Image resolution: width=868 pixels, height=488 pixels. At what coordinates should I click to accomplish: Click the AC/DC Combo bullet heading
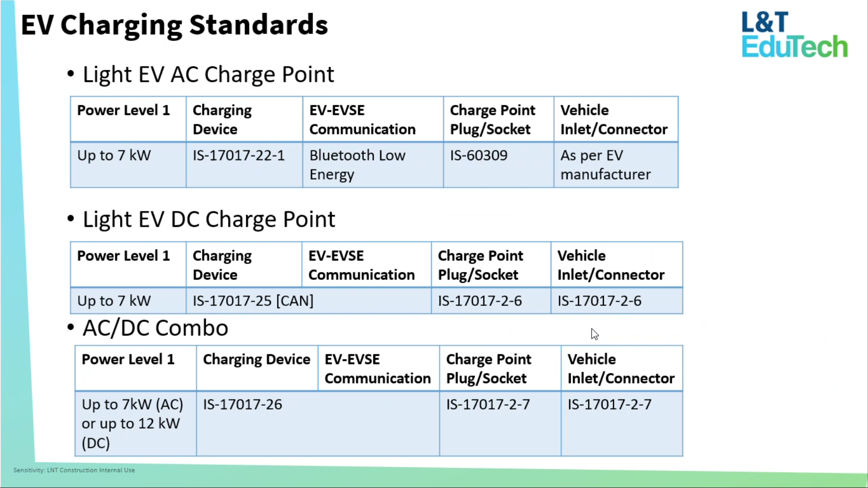155,328
